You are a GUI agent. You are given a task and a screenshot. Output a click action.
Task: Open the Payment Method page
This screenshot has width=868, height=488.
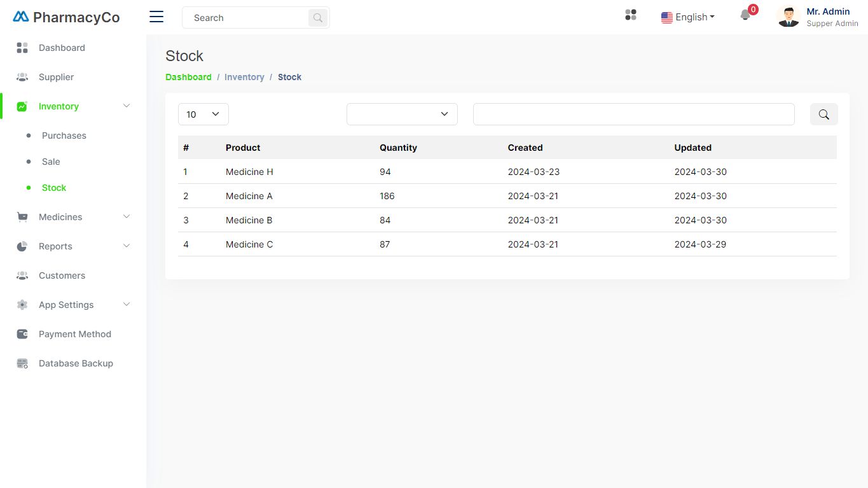(x=74, y=334)
